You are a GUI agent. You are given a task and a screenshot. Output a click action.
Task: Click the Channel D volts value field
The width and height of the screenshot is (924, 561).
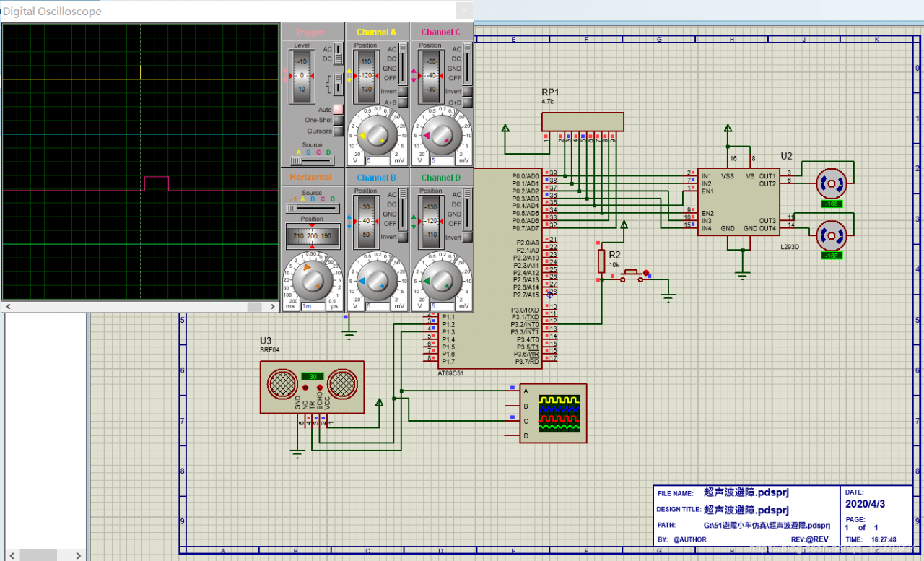441,306
